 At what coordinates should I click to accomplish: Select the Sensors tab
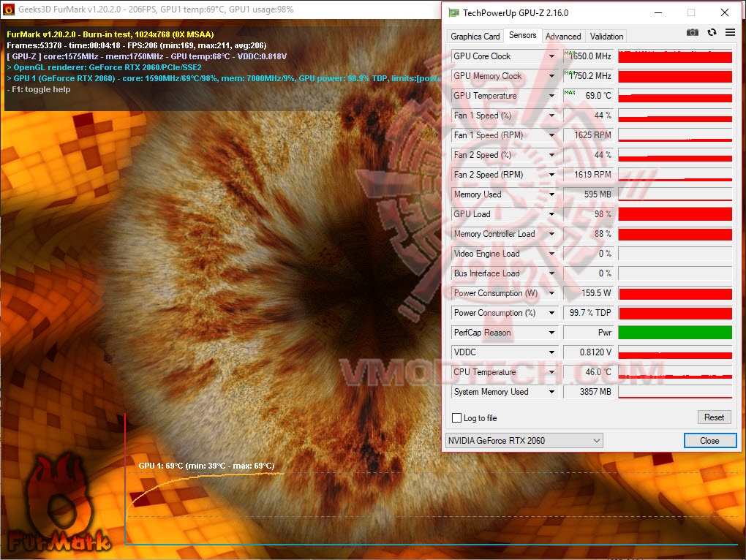click(522, 35)
